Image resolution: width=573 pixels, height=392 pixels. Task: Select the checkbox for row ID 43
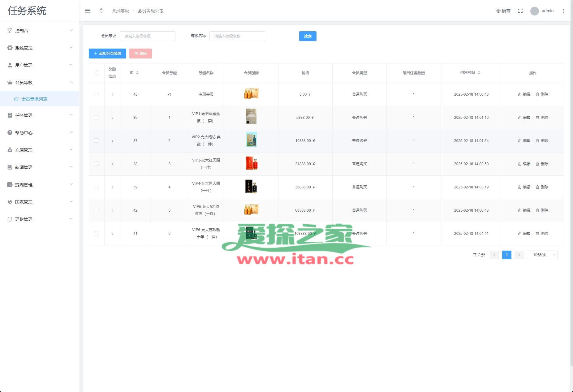click(x=96, y=94)
